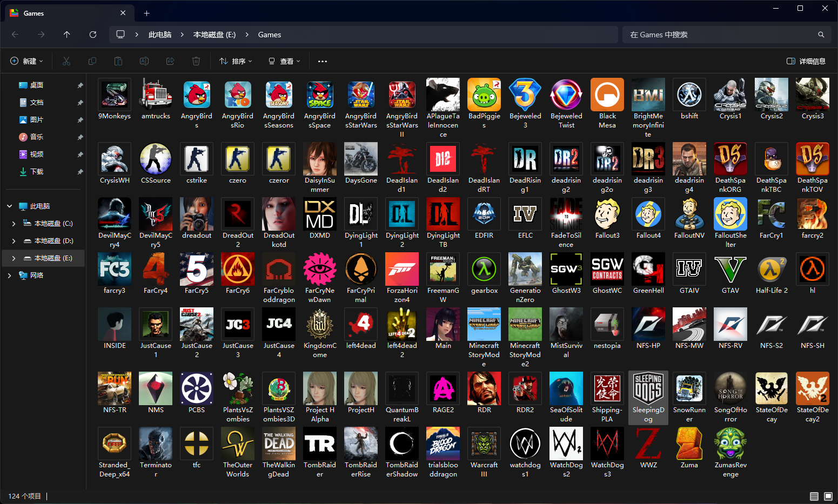Image resolution: width=838 pixels, height=504 pixels.
Task: Select the FarCry5 icon
Action: click(197, 270)
